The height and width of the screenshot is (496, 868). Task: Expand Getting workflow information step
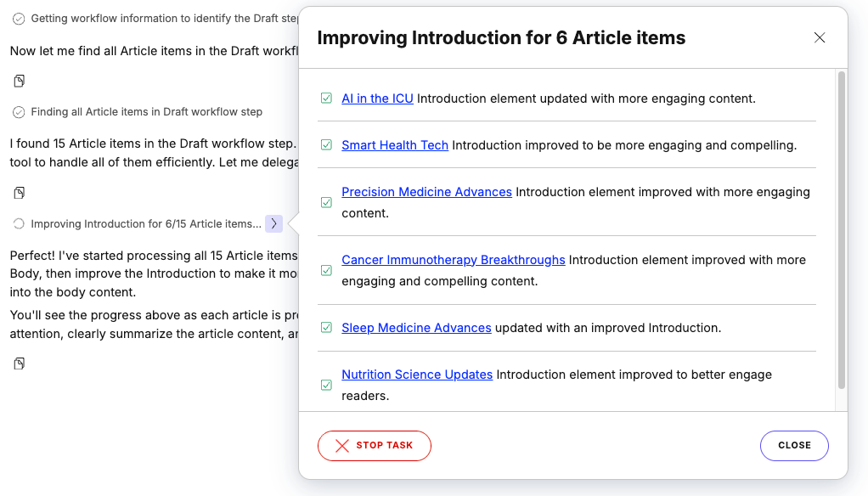tap(161, 19)
